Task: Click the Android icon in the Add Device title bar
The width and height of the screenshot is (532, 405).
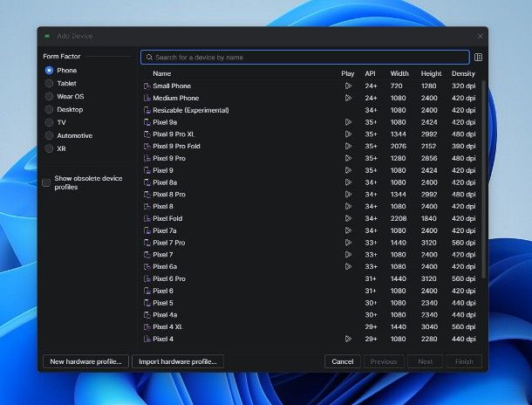Action: click(x=47, y=36)
